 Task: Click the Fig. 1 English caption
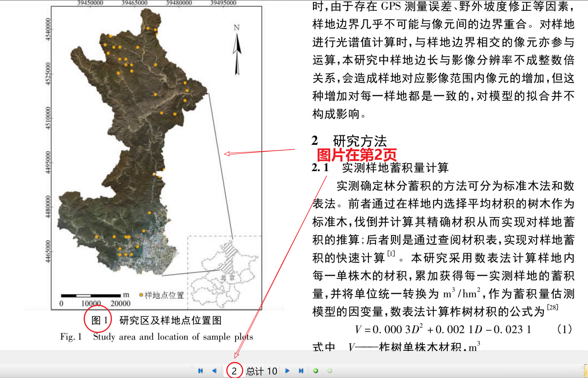[x=157, y=337]
